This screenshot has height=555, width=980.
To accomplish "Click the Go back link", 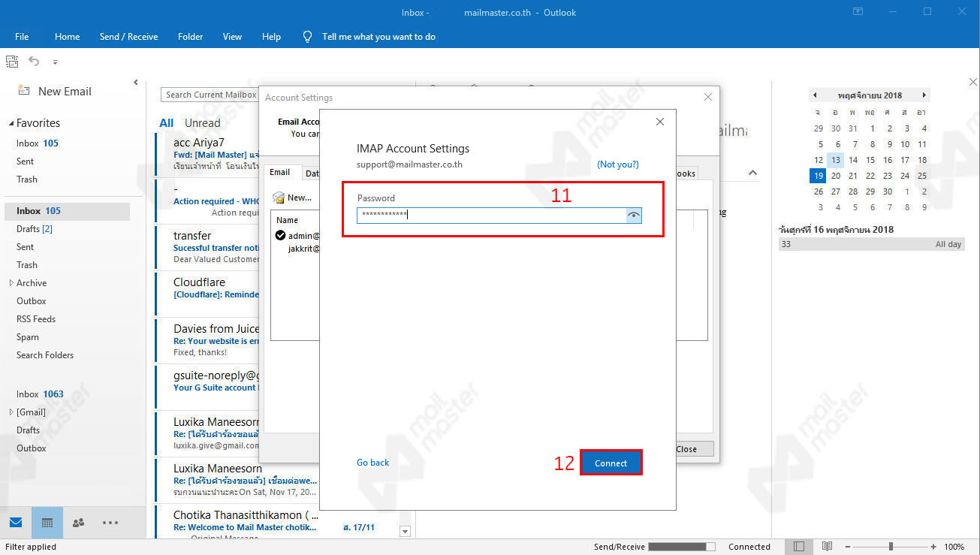I will coord(372,463).
